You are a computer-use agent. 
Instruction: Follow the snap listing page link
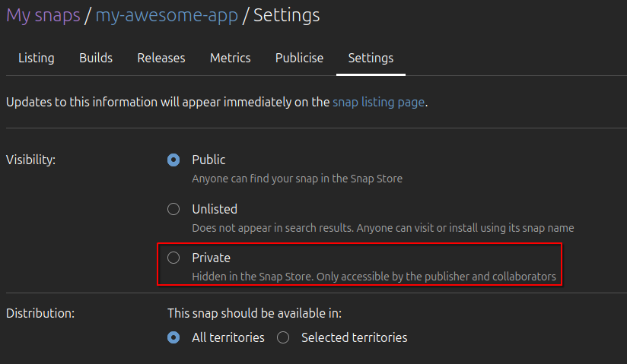[x=378, y=101]
